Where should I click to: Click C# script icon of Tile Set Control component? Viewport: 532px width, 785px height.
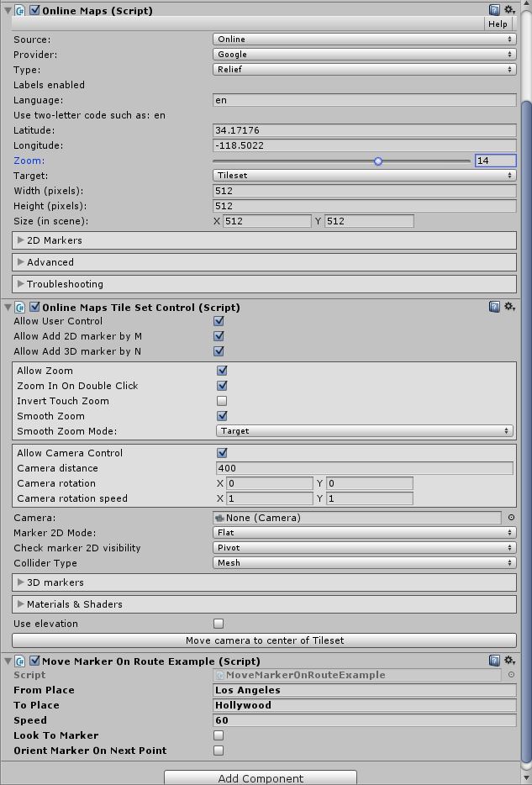(20, 308)
